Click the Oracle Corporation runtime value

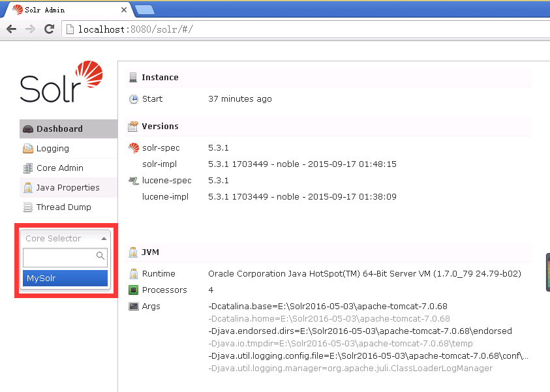(365, 273)
